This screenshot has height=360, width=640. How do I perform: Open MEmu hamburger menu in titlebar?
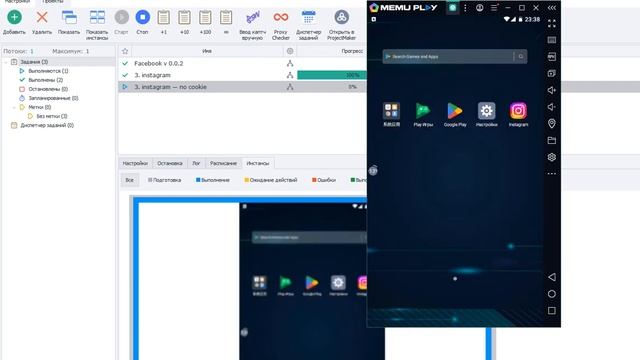(x=494, y=8)
